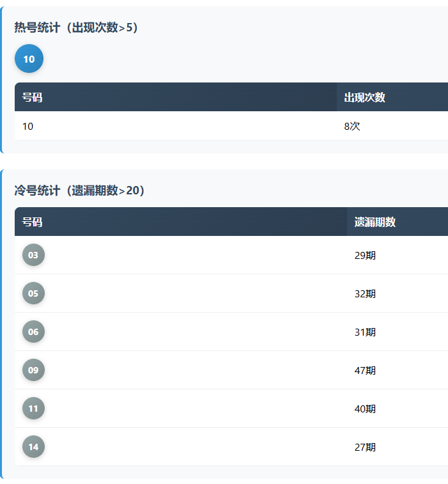Viewport: 448px width, 484px height.
Task: Click the blue hot number 10 ball
Action: coord(29,59)
